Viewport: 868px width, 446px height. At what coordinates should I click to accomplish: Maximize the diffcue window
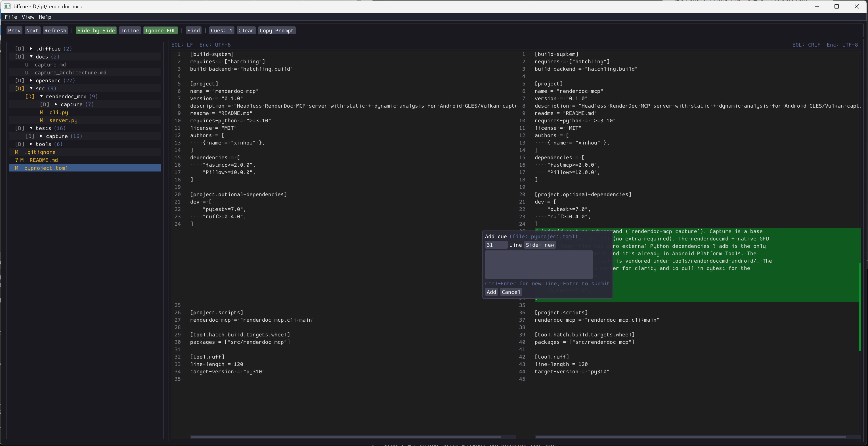(836, 7)
